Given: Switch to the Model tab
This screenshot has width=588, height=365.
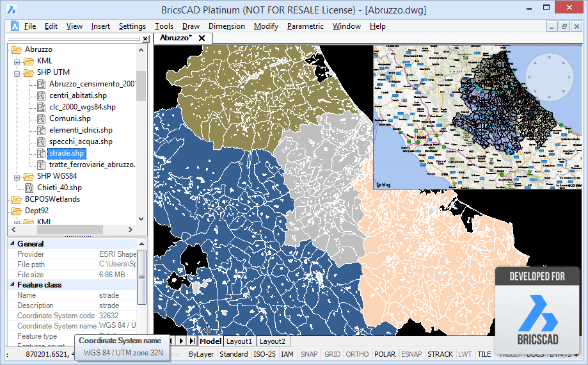Looking at the screenshot, I should tap(211, 341).
